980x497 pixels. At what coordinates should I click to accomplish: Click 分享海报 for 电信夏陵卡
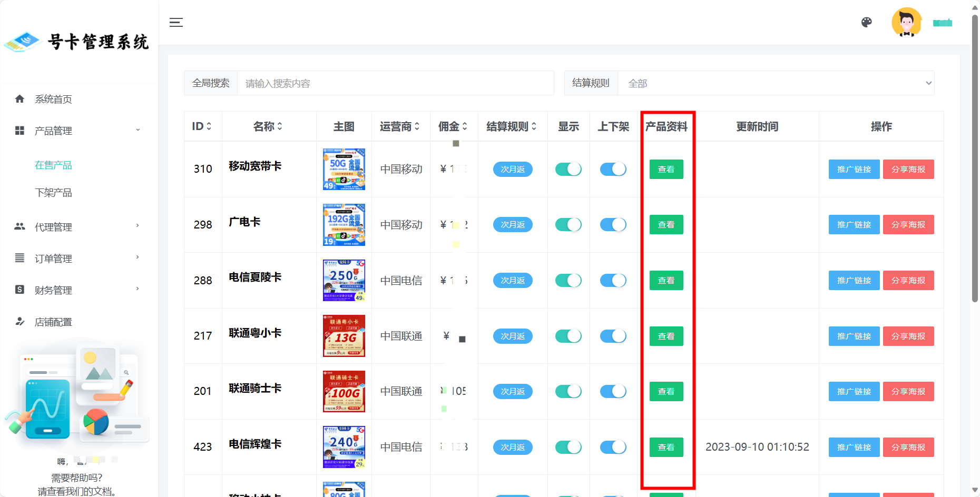[908, 280]
